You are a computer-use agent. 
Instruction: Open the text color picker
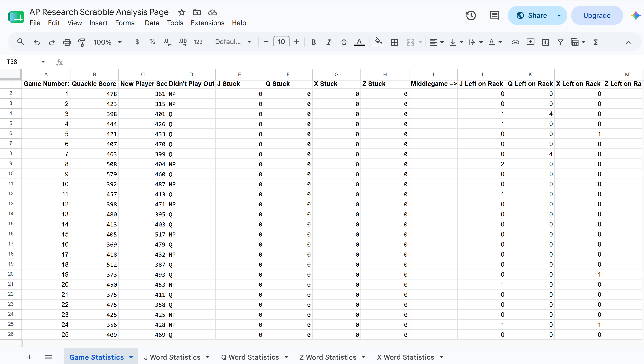click(359, 42)
